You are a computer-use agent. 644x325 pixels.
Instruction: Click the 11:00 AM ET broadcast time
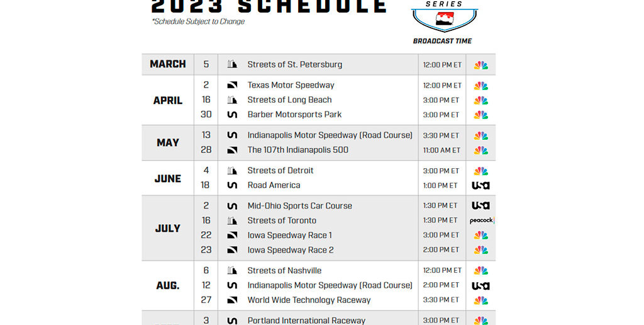441,151
